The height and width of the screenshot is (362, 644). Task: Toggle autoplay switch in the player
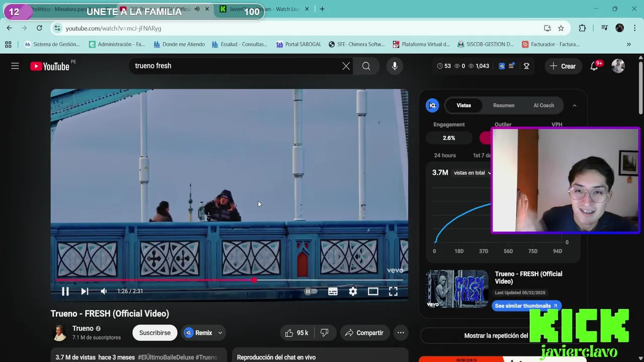310,291
